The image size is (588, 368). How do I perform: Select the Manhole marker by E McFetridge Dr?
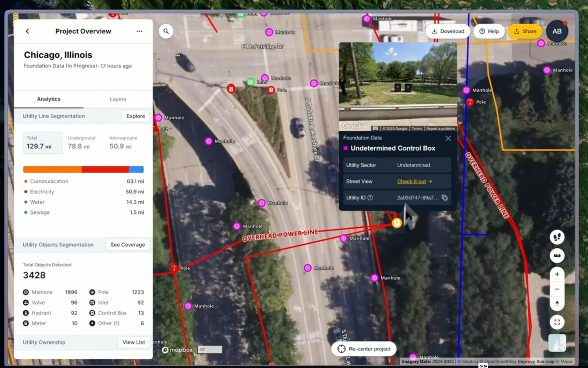269,32
